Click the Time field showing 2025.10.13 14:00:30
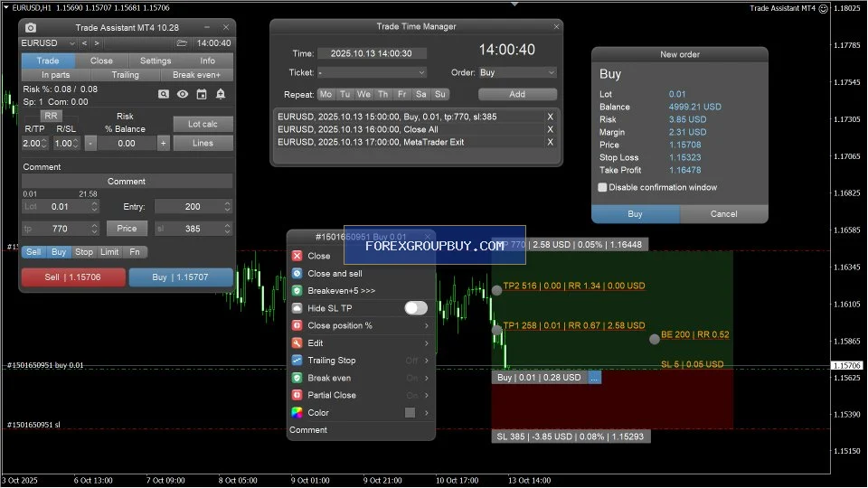This screenshot has height=488, width=868. tap(372, 53)
